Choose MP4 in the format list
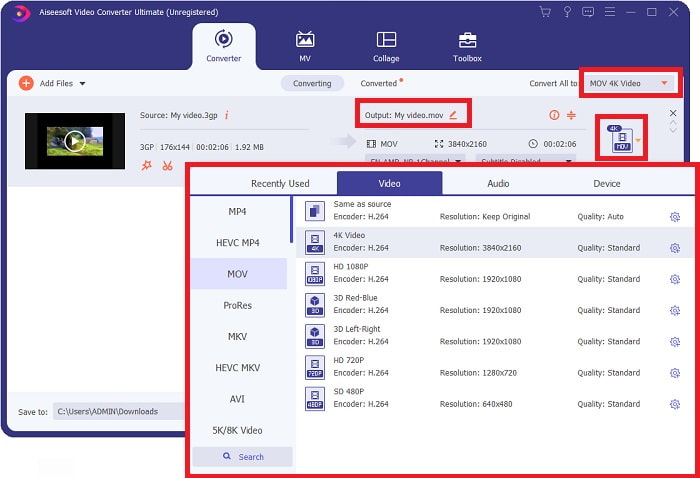Screen dimensions: 700x478 [238, 212]
